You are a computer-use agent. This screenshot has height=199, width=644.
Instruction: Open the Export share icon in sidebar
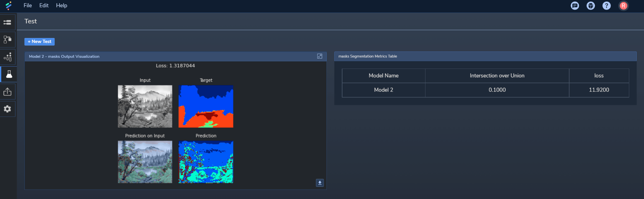[8, 91]
